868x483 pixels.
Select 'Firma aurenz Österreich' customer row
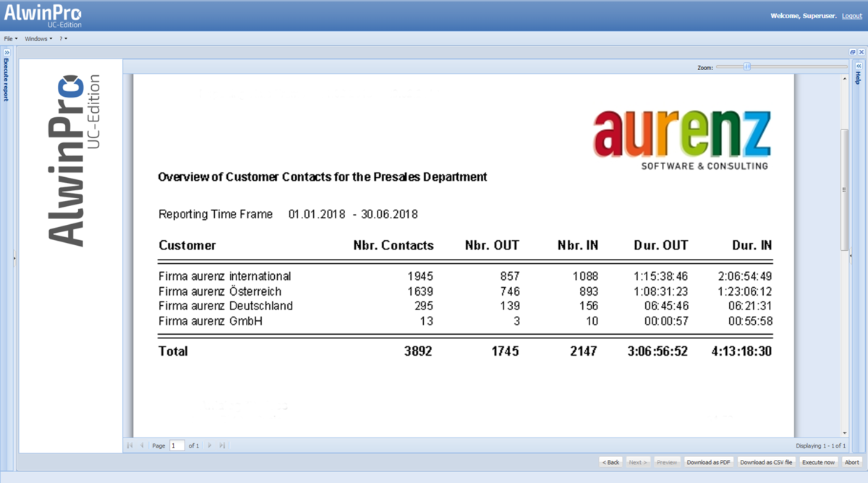pos(465,291)
